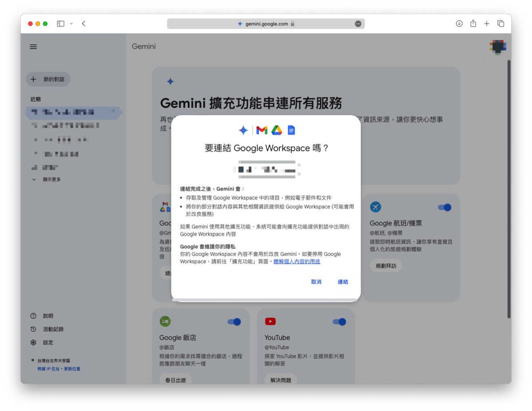Click the gemini.google.com address bar

point(266,24)
